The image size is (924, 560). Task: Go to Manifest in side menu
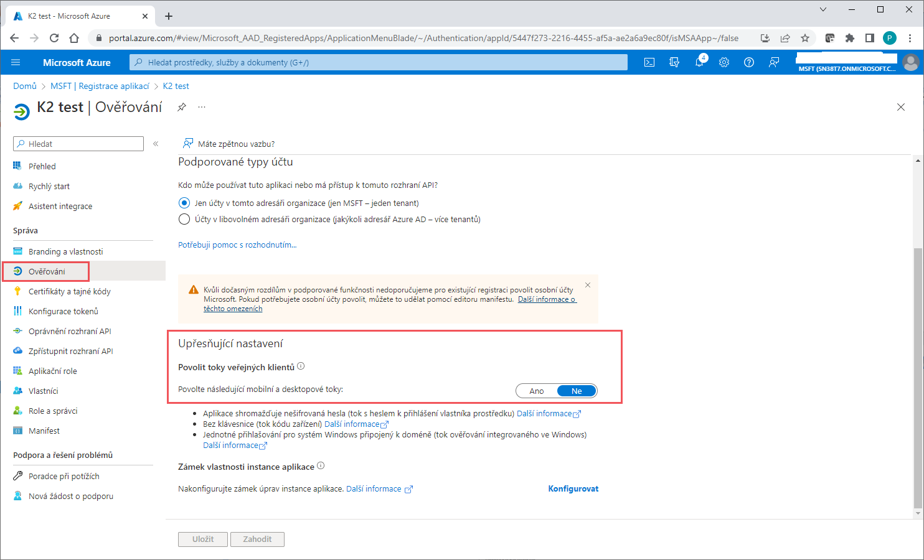(x=44, y=431)
